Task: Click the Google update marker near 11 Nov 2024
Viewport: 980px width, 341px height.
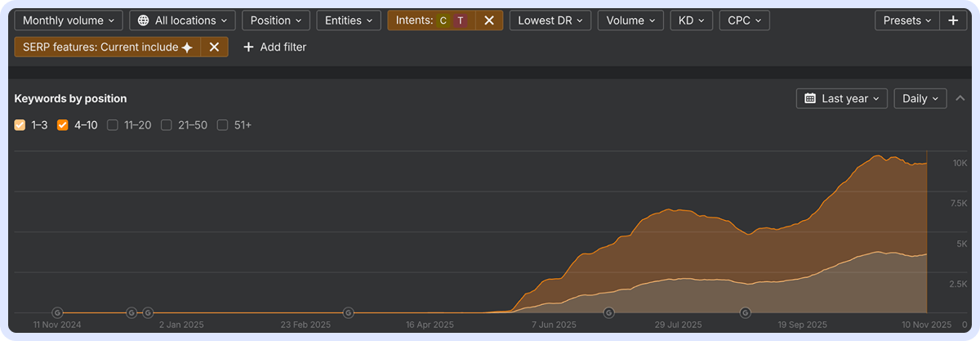Action: [57, 312]
